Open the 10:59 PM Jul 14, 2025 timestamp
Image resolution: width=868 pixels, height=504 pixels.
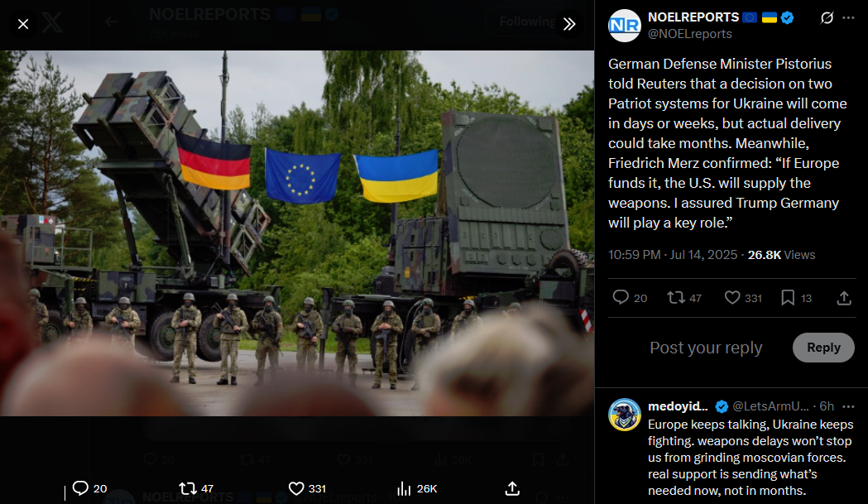pos(673,255)
